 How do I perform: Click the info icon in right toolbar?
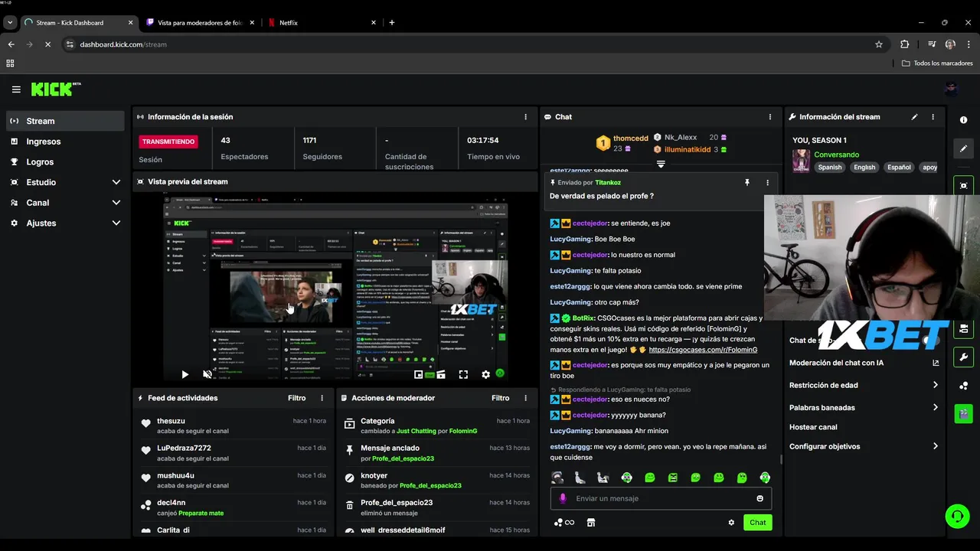click(963, 120)
